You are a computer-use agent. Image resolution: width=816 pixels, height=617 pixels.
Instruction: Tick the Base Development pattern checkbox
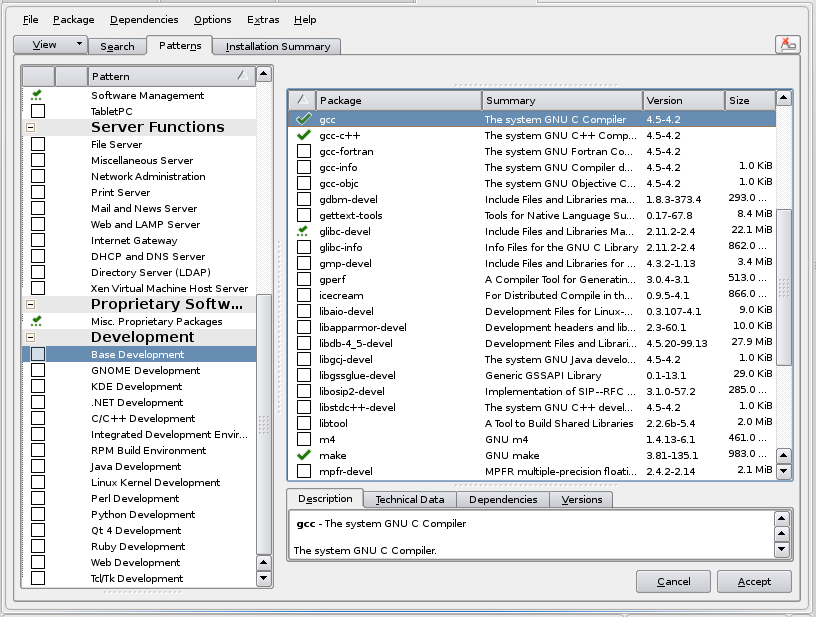pyautogui.click(x=38, y=354)
